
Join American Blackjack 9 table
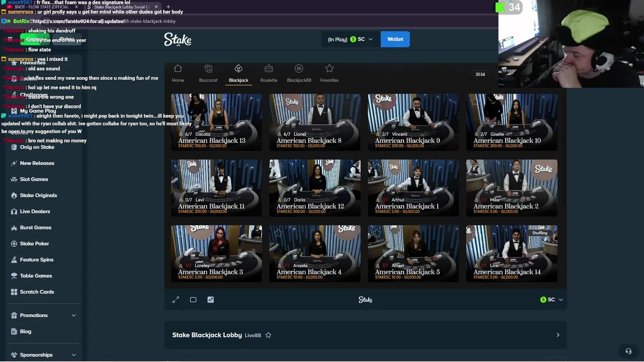(x=413, y=122)
